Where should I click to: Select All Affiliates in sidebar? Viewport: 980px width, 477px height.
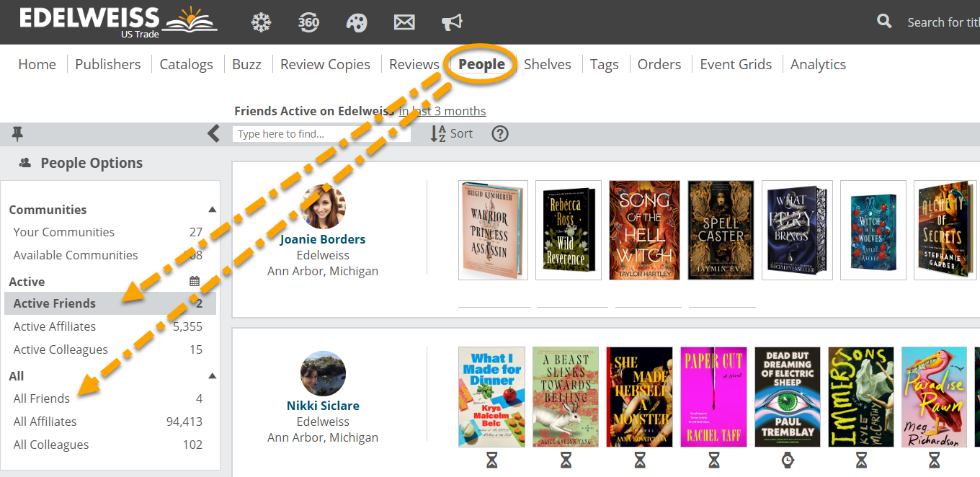click(45, 422)
